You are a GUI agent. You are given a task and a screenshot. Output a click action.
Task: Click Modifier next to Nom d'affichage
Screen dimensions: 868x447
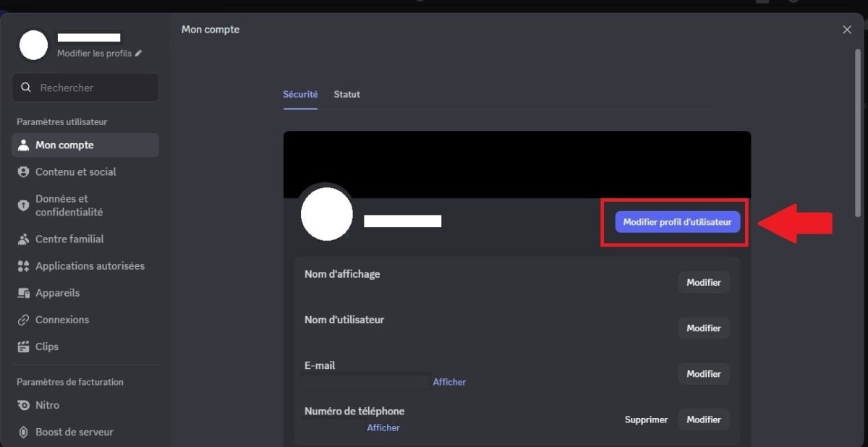tap(703, 282)
